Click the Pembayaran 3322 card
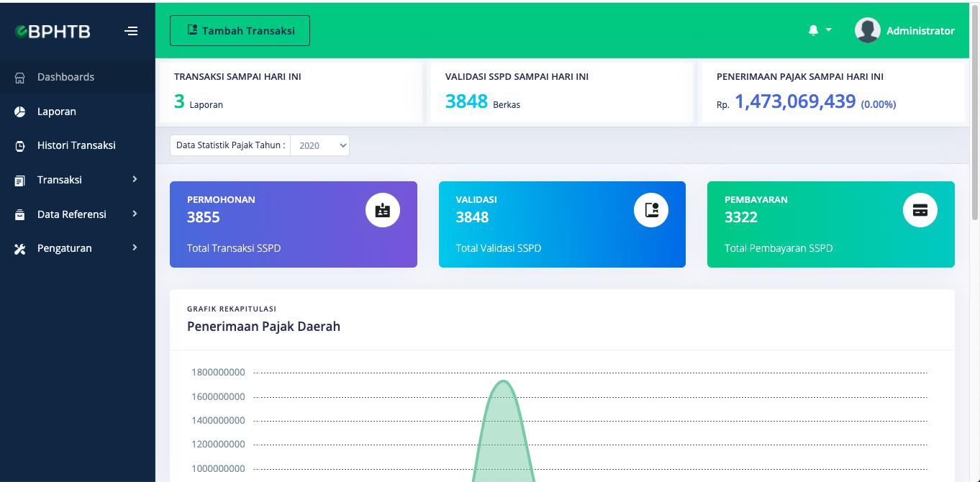This screenshot has width=980, height=482. [x=831, y=224]
